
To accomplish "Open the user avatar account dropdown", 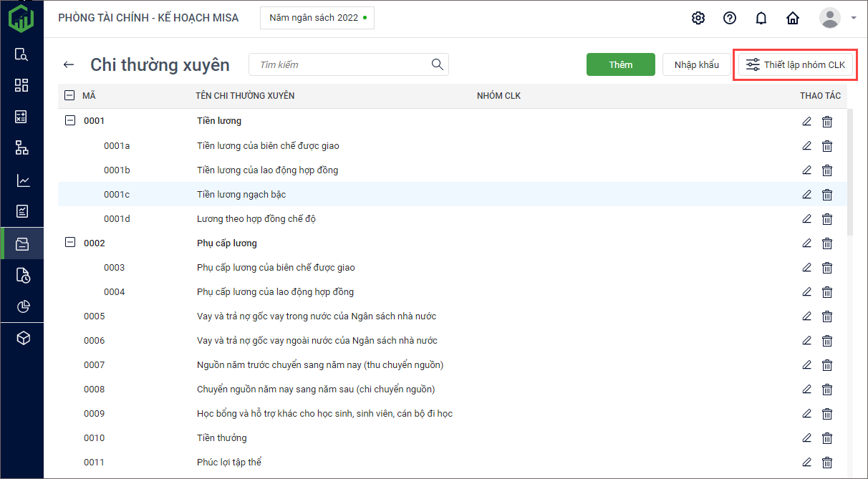I will coord(837,19).
